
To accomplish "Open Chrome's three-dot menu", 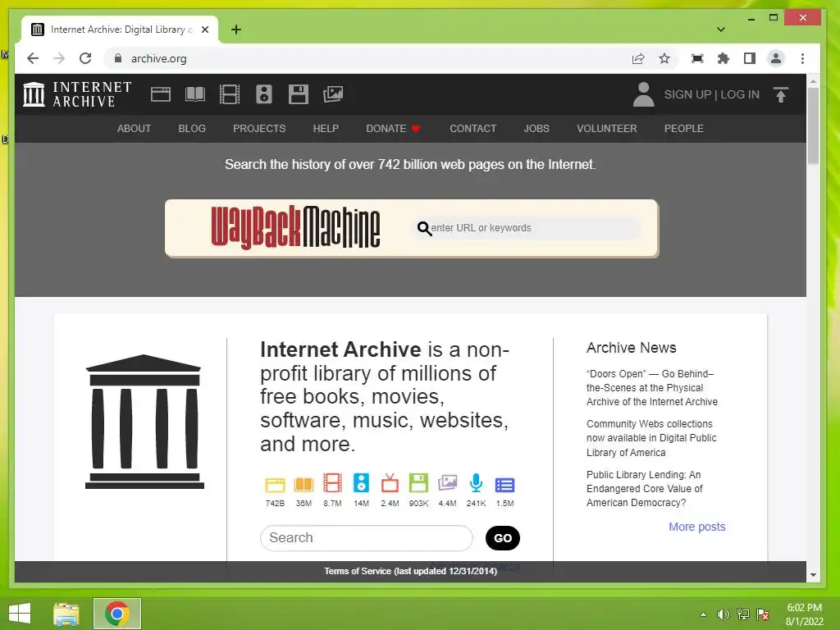I will coord(802,58).
